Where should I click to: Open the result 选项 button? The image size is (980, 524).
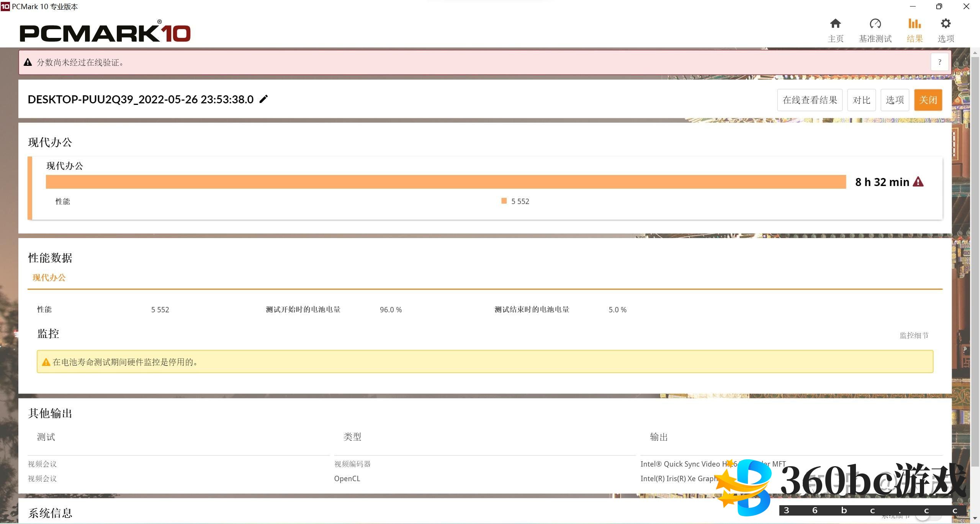(x=895, y=100)
